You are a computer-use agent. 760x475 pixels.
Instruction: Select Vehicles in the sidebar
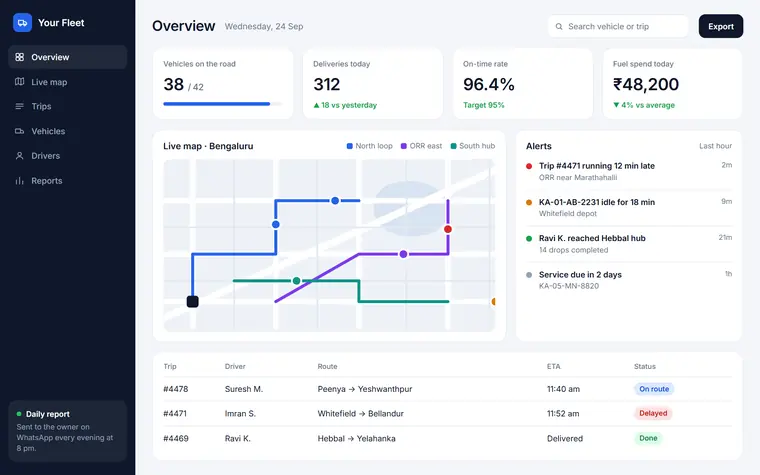[x=67, y=131]
